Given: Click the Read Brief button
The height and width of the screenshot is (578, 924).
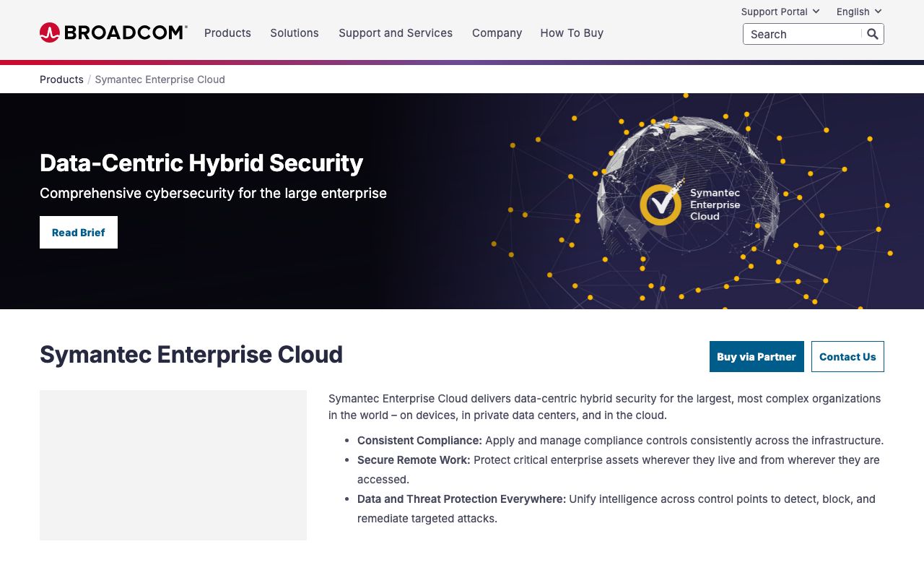Looking at the screenshot, I should [79, 232].
